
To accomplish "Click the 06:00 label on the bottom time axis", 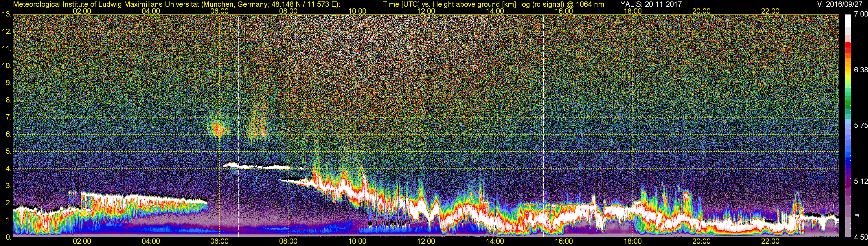I will (x=219, y=242).
